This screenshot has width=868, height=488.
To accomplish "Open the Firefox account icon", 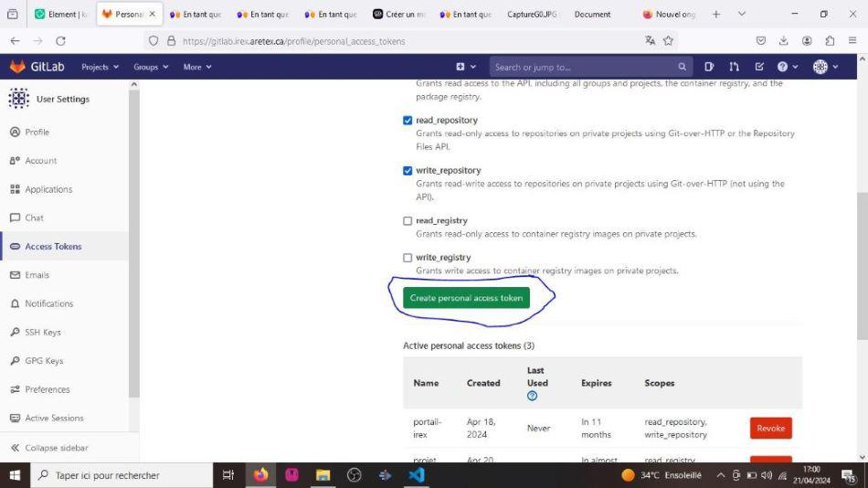I will tap(807, 40).
